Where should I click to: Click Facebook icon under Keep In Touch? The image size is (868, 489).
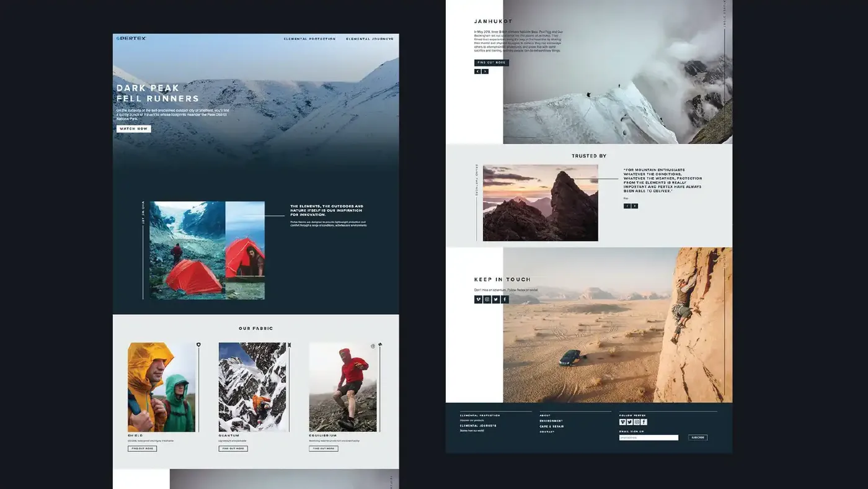point(505,299)
